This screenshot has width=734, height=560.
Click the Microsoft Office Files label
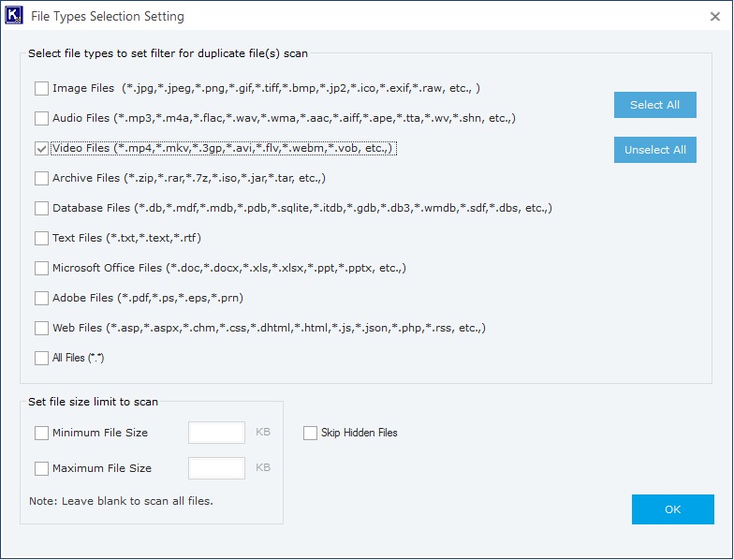point(229,268)
